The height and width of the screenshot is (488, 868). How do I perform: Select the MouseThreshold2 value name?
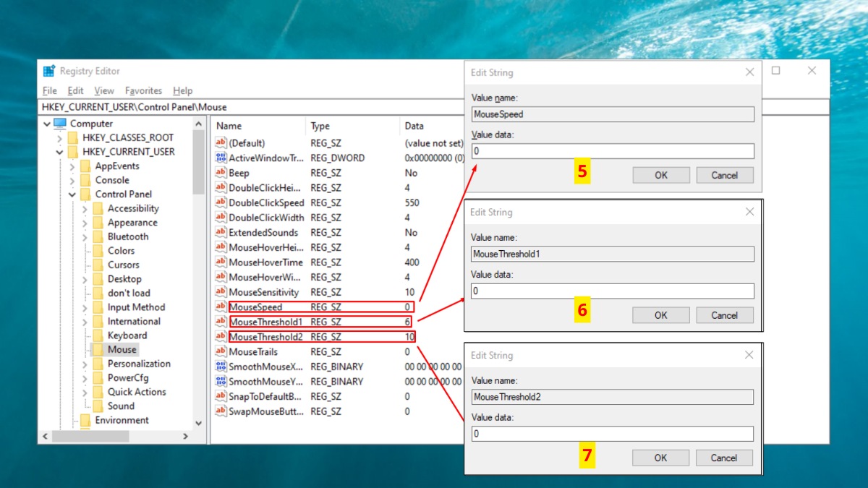pos(265,337)
